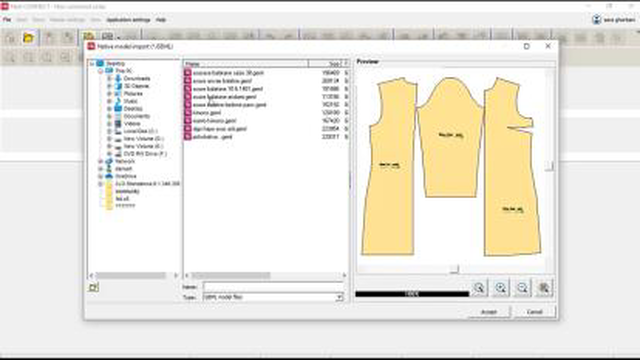Select 3D Objects in the folder tree
This screenshot has height=360, width=640.
137,86
